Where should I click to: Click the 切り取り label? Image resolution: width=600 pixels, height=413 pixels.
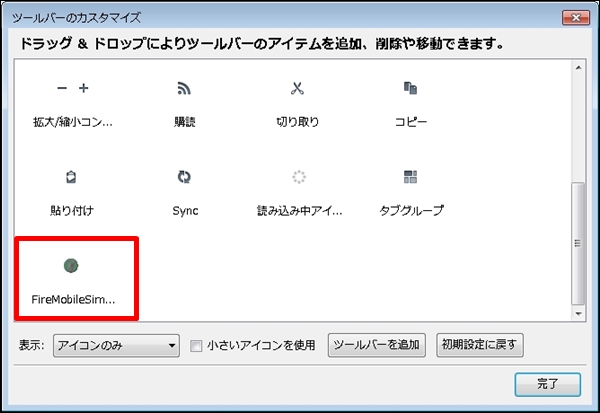tap(298, 122)
